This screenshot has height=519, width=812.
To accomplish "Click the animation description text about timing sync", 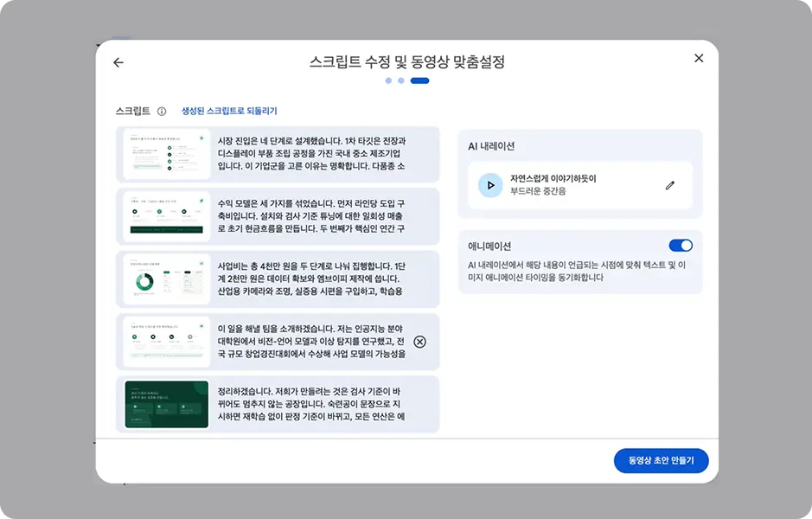I will coord(577,272).
